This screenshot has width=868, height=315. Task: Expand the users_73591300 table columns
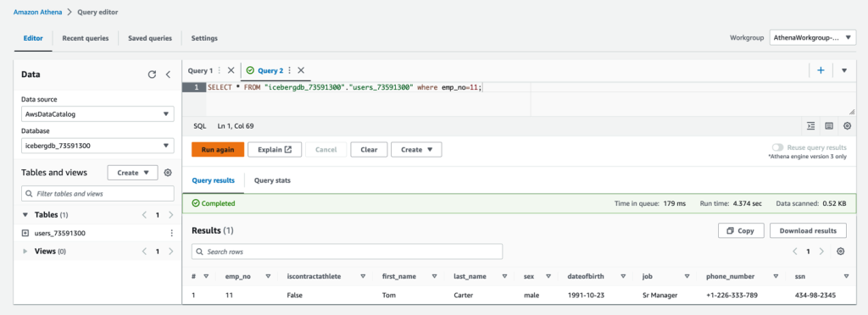[25, 233]
